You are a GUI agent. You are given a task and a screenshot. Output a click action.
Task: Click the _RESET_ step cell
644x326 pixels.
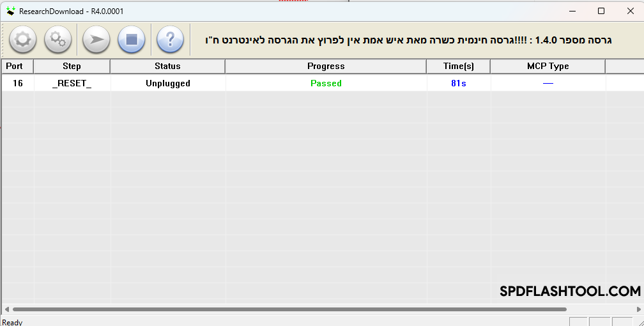[72, 83]
